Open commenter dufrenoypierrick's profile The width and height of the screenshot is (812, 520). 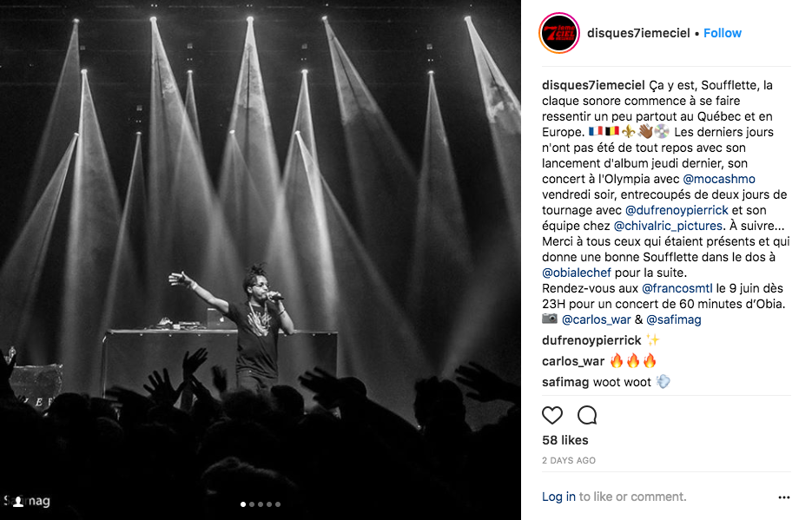591,340
